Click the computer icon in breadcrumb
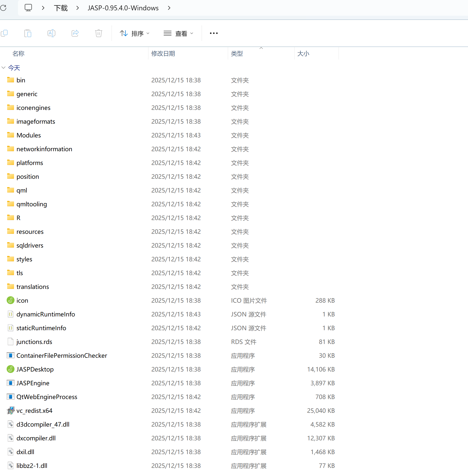The width and height of the screenshot is (468, 476). point(28,8)
